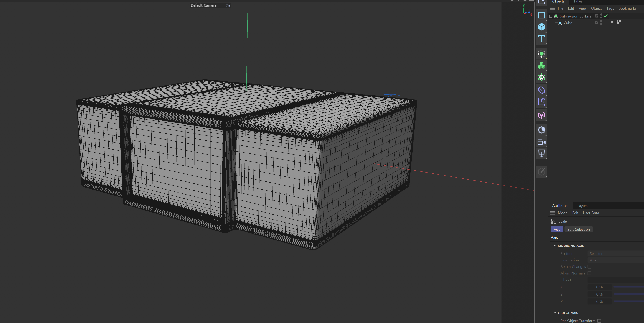Switch to the Takes tab
The width and height of the screenshot is (644, 323).
coord(578,2)
